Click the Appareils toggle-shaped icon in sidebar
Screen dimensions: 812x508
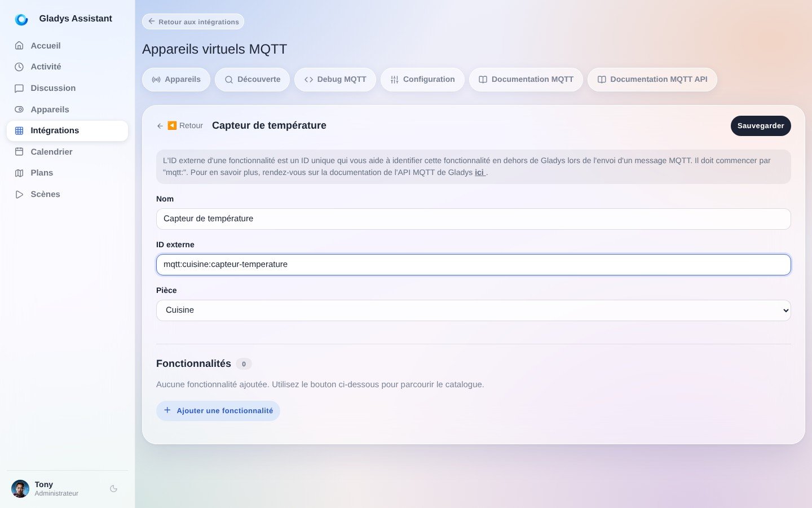19,110
